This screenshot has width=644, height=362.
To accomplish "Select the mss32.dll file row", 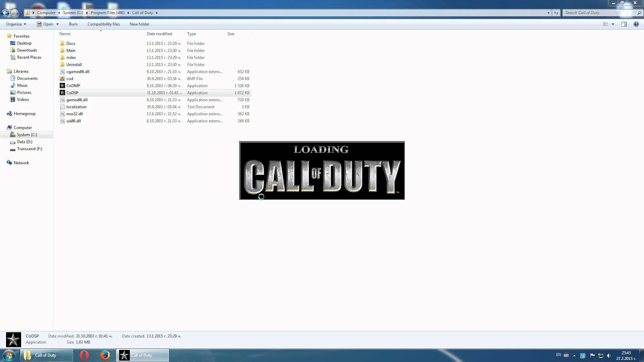I will [x=154, y=114].
